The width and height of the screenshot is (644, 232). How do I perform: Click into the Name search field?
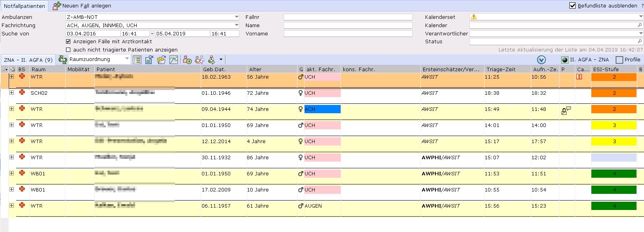coord(348,25)
